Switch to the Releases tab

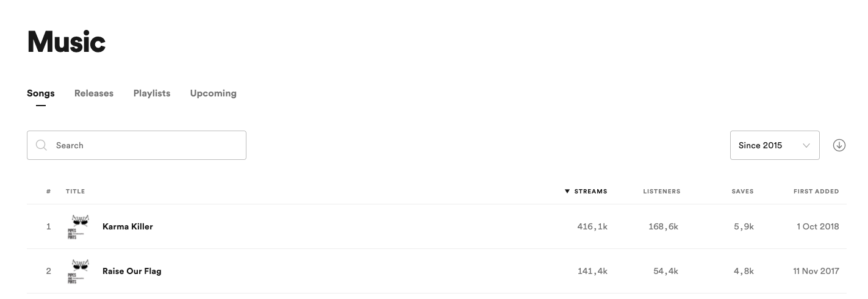pyautogui.click(x=94, y=93)
